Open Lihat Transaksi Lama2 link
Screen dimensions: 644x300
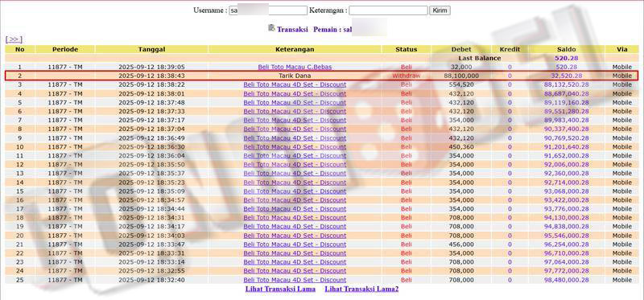point(361,289)
